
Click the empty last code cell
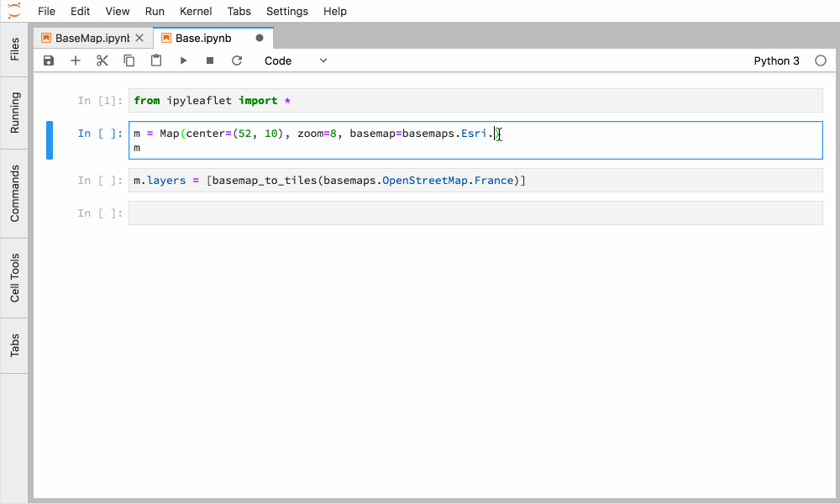click(475, 213)
